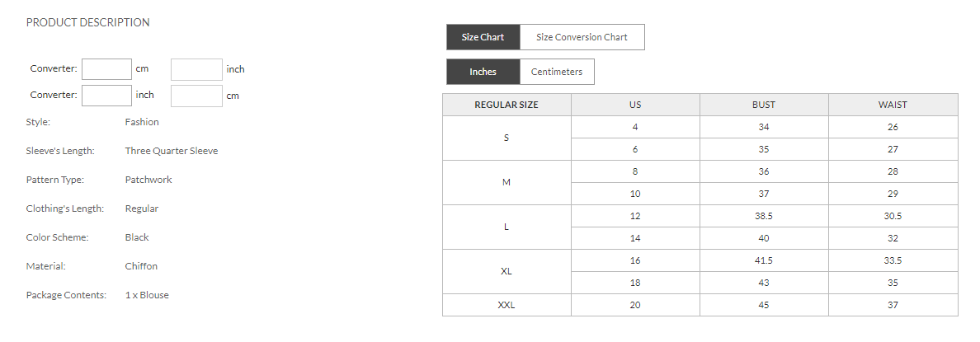Viewport: 980px width, 342px height.
Task: Select US size 12 cell
Action: pos(636,216)
